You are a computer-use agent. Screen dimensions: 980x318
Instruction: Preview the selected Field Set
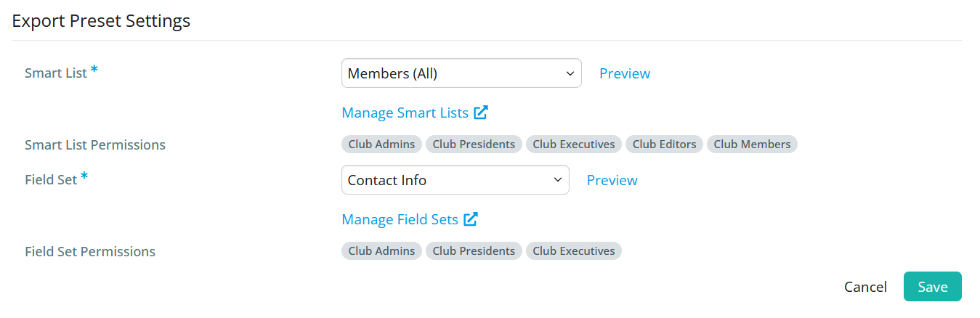pyautogui.click(x=612, y=180)
